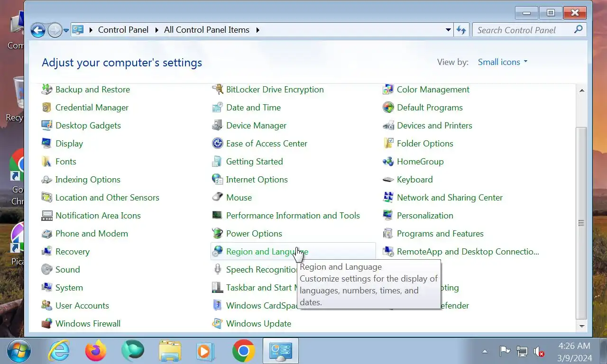Click the network tray icon

click(x=522, y=352)
